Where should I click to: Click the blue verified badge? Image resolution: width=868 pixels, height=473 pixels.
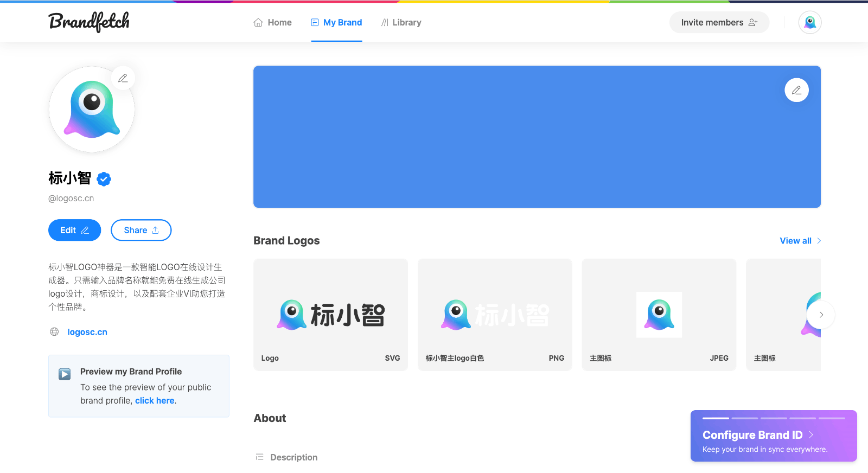click(104, 178)
